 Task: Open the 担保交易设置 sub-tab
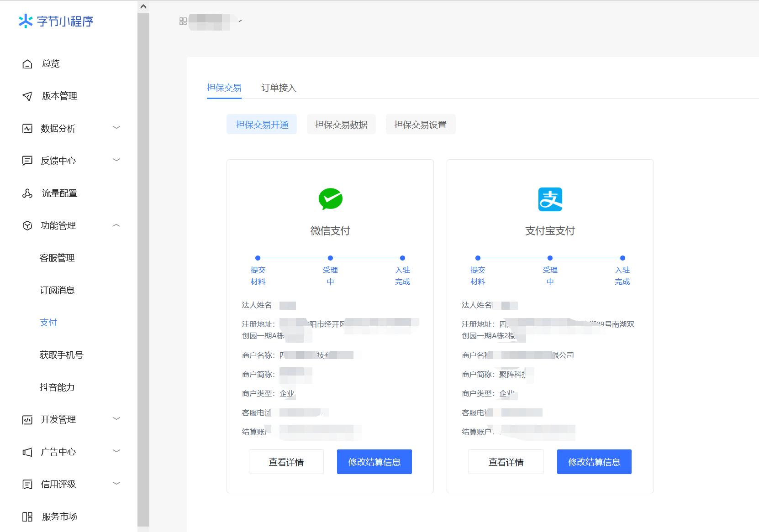[420, 125]
